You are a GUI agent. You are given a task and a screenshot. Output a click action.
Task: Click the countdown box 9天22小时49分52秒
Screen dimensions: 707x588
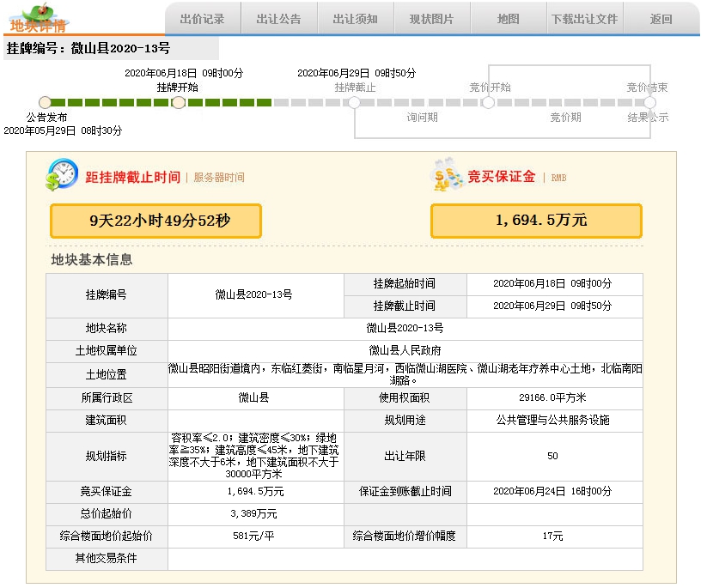pos(156,221)
